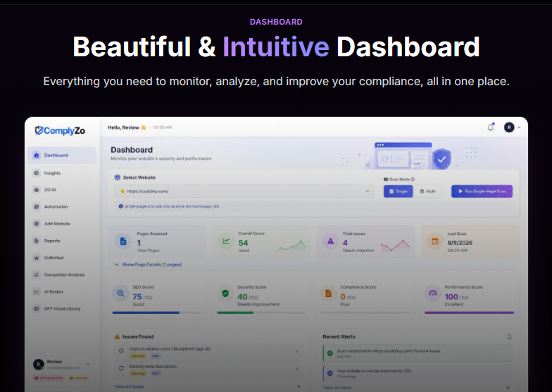Click the Security Score progress bar
Screen dimensions: 552x392
point(261,312)
